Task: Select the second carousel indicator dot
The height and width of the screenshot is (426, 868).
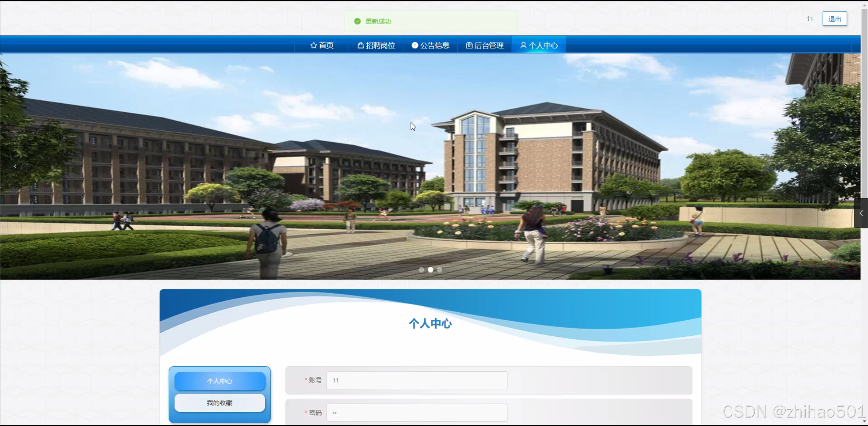Action: (430, 270)
